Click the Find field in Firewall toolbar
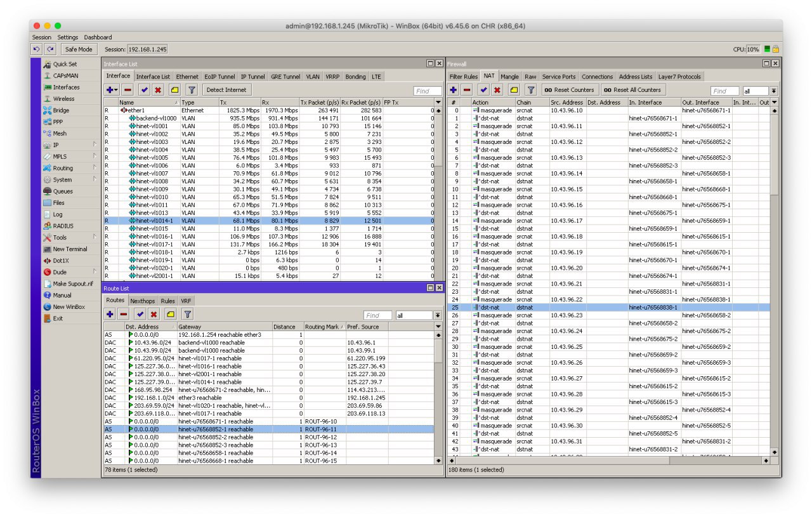 click(725, 91)
